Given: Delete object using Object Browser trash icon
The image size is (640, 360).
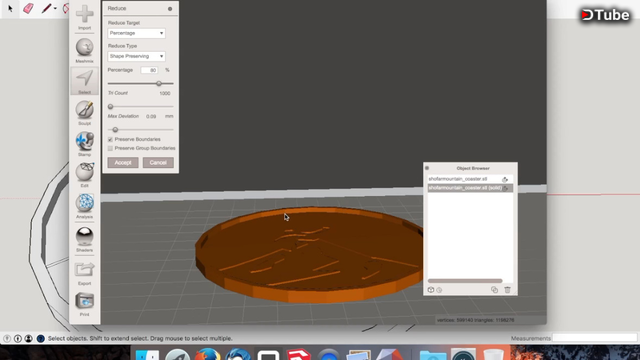Looking at the screenshot, I should pyautogui.click(x=507, y=290).
